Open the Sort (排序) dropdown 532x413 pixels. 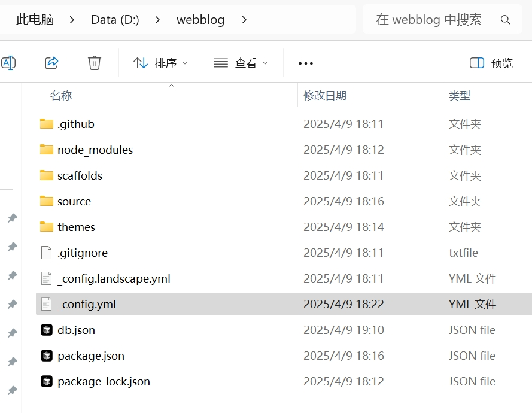(160, 63)
